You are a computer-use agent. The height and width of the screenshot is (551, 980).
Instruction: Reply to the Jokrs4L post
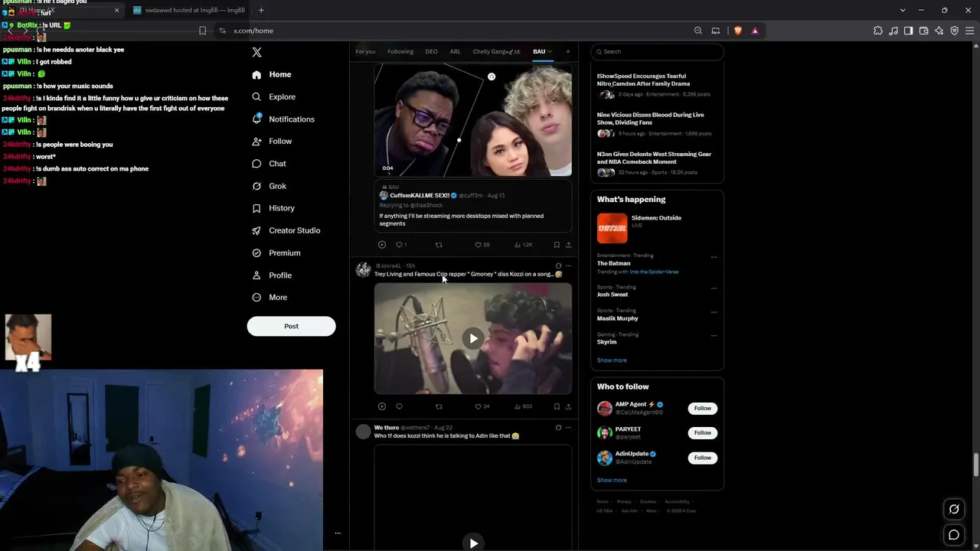(x=399, y=406)
